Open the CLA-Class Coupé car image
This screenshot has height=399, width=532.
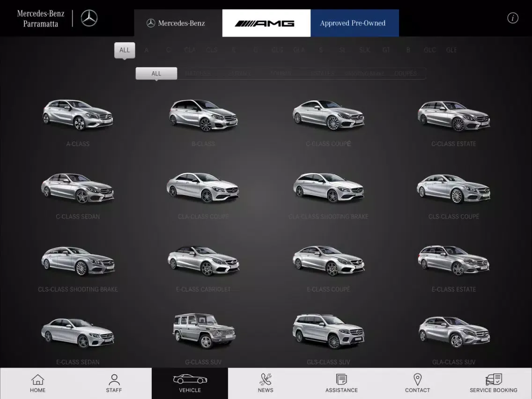[x=203, y=188]
